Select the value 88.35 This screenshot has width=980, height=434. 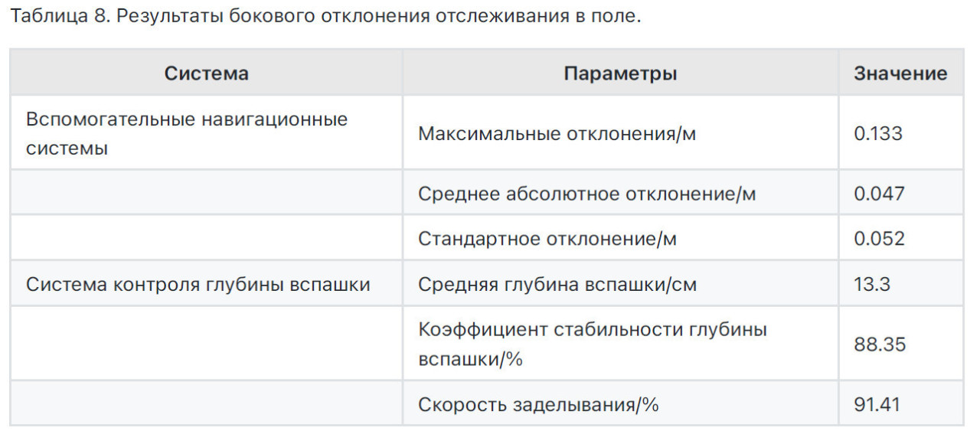(x=880, y=344)
